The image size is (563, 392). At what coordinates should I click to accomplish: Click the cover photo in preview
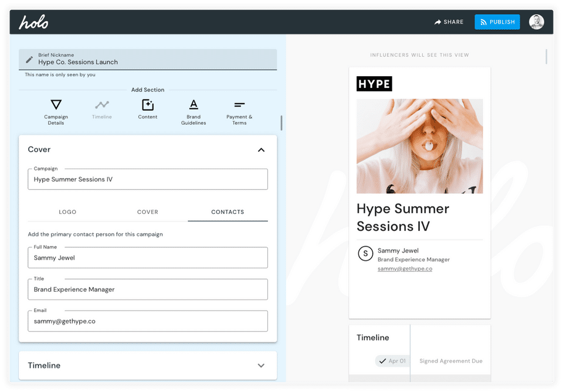point(420,146)
